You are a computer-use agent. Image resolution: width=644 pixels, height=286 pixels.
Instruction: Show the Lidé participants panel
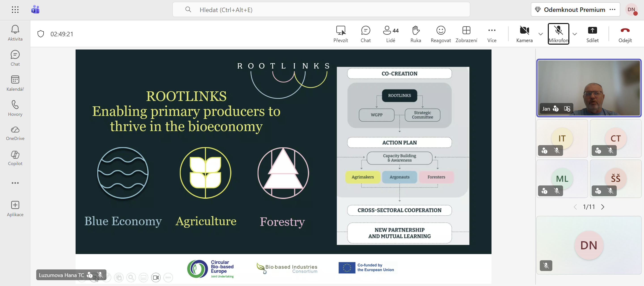(390, 34)
